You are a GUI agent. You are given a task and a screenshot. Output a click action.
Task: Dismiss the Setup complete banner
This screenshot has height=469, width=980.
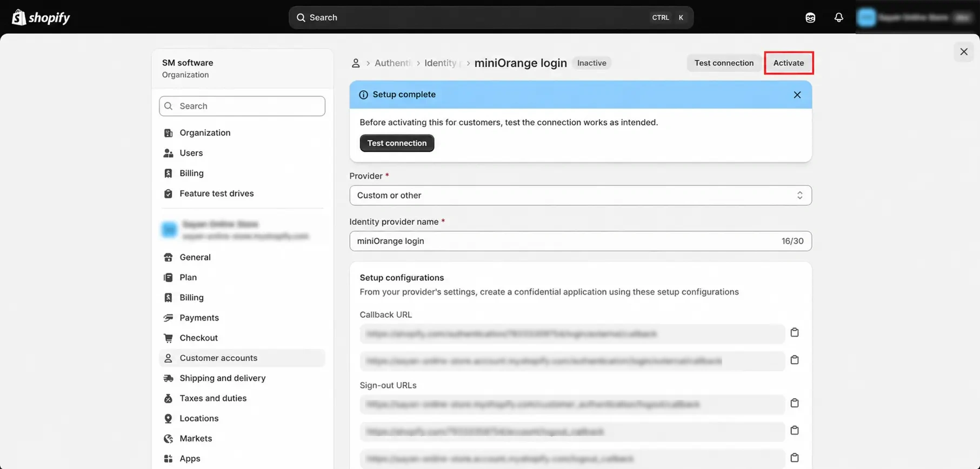tap(797, 95)
